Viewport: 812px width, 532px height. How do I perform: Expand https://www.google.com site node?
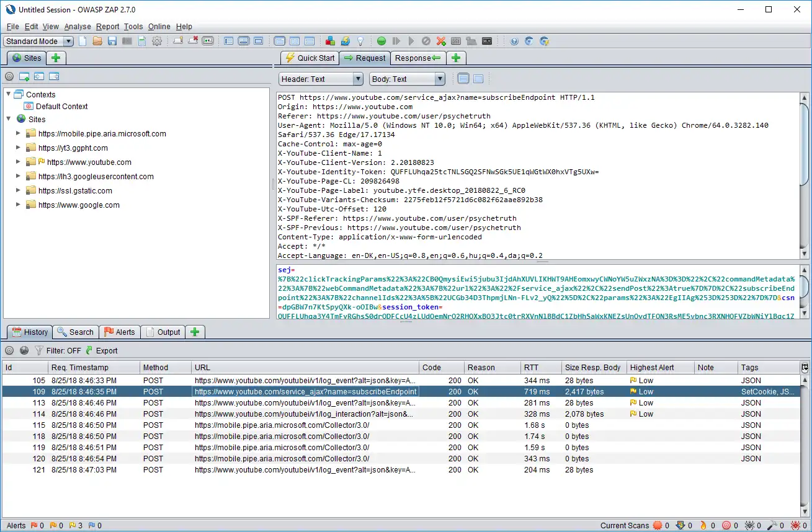point(19,205)
